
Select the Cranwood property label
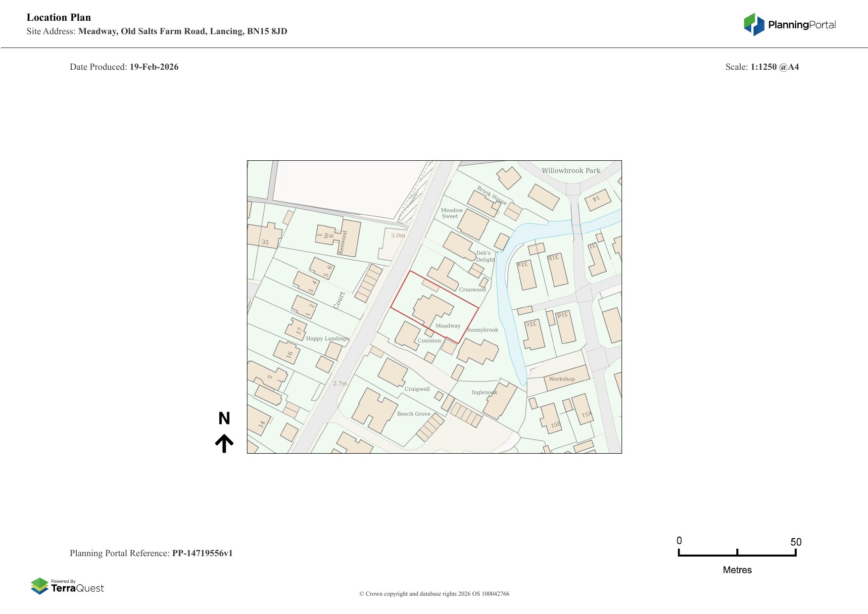pyautogui.click(x=472, y=290)
